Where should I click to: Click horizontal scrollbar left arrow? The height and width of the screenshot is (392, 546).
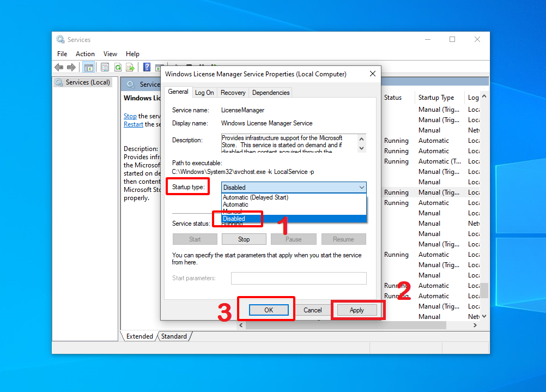[241, 325]
